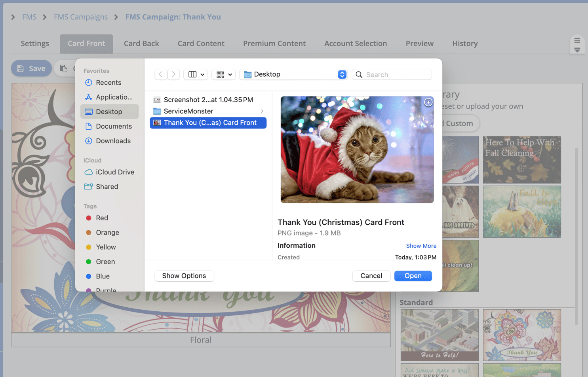Click Show More under Information
Screen dimensions: 588x377
coord(421,246)
